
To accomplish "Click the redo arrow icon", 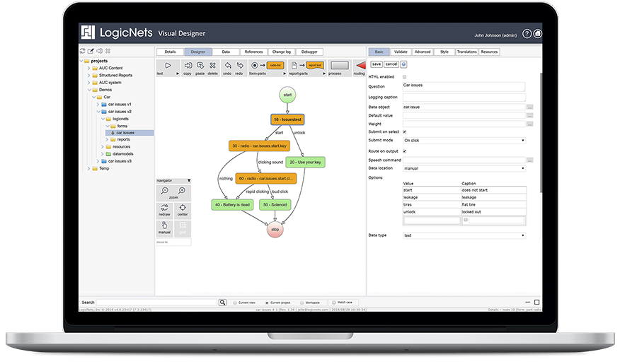I will (x=240, y=65).
